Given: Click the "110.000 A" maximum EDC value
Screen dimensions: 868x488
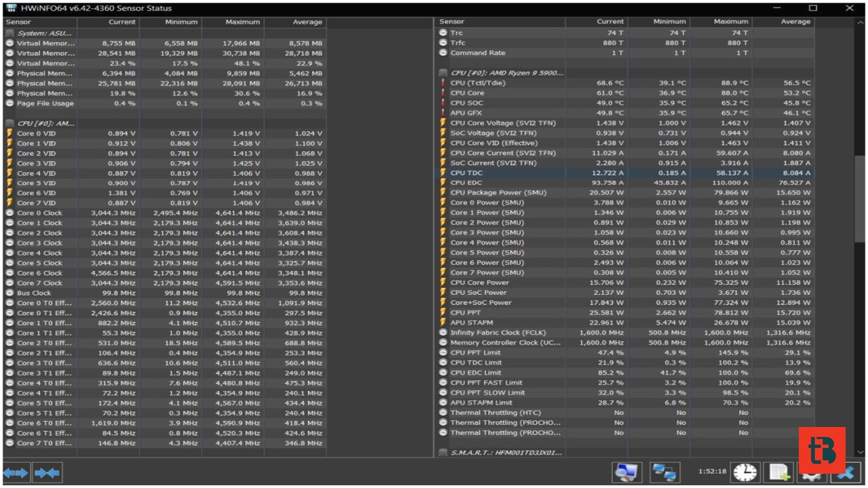Looking at the screenshot, I should click(x=730, y=183).
